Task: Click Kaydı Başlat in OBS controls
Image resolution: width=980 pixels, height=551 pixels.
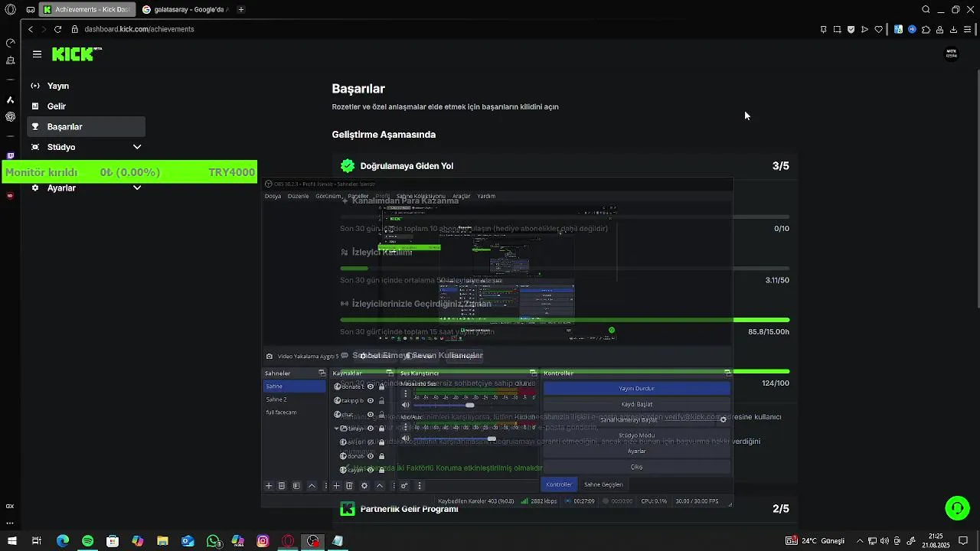Action: [x=636, y=404]
